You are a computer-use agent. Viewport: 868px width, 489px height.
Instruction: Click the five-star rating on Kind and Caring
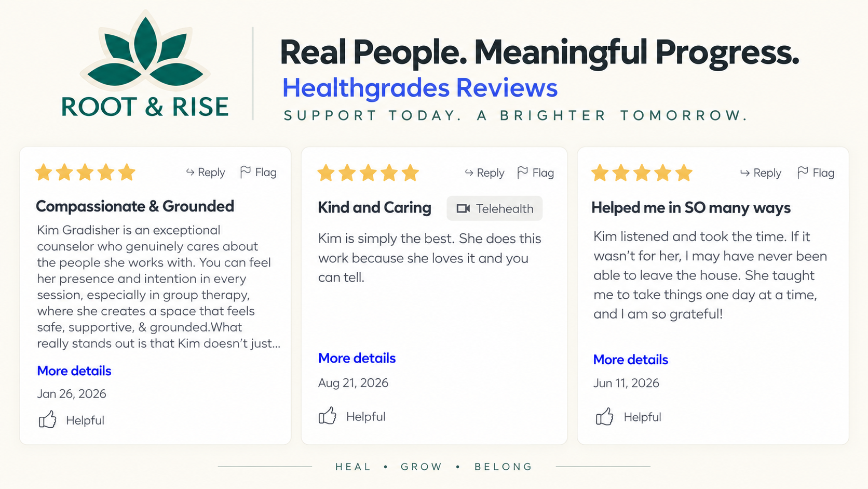(368, 173)
